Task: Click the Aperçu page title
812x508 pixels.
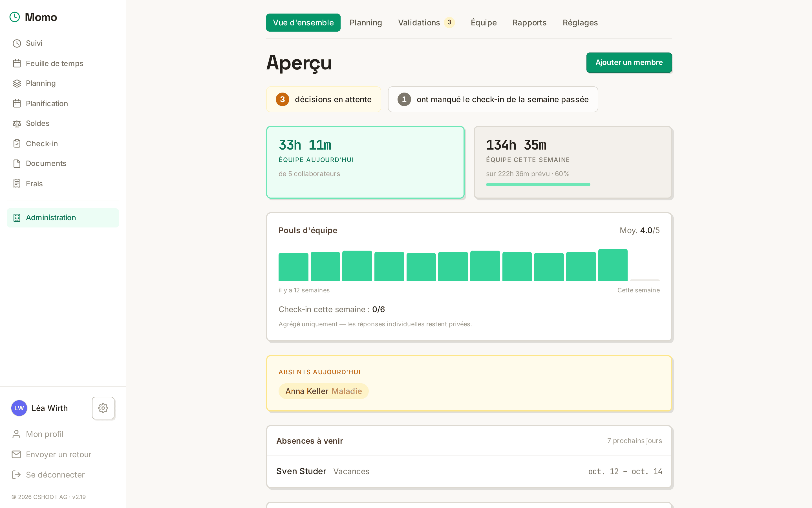Action: click(299, 63)
